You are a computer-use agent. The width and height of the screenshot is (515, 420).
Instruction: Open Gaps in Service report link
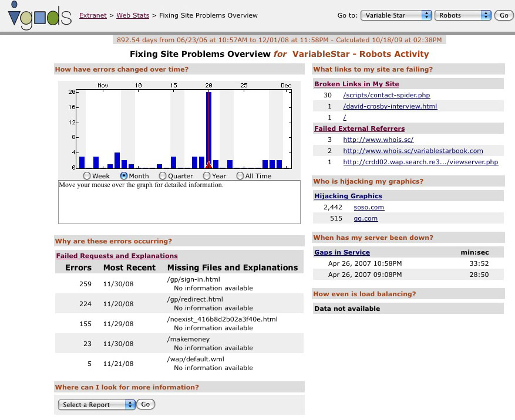[x=342, y=252]
